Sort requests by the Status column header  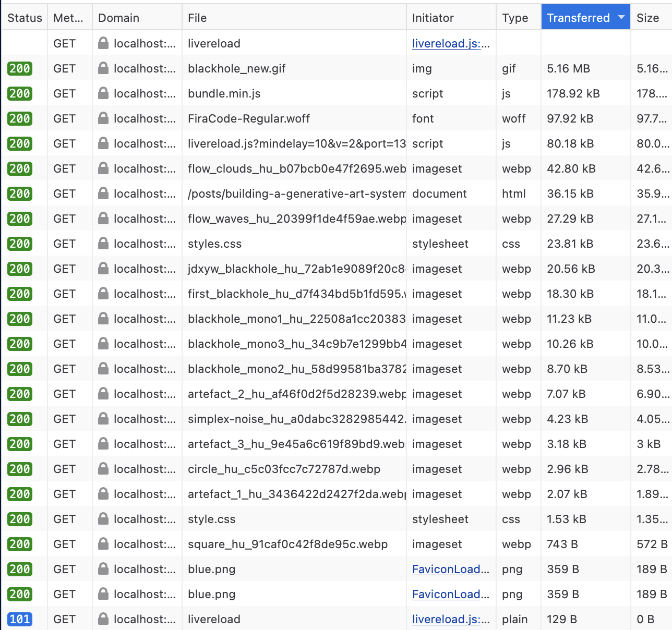[25, 18]
